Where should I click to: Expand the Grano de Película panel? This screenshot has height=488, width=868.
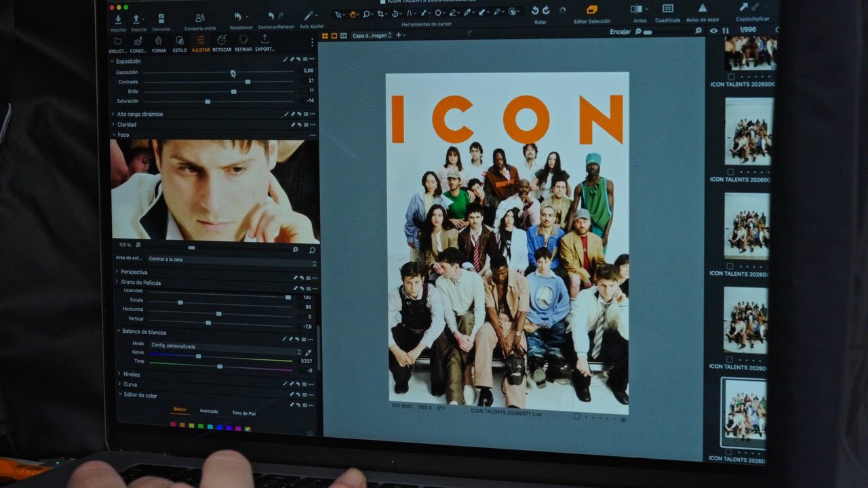pos(117,282)
